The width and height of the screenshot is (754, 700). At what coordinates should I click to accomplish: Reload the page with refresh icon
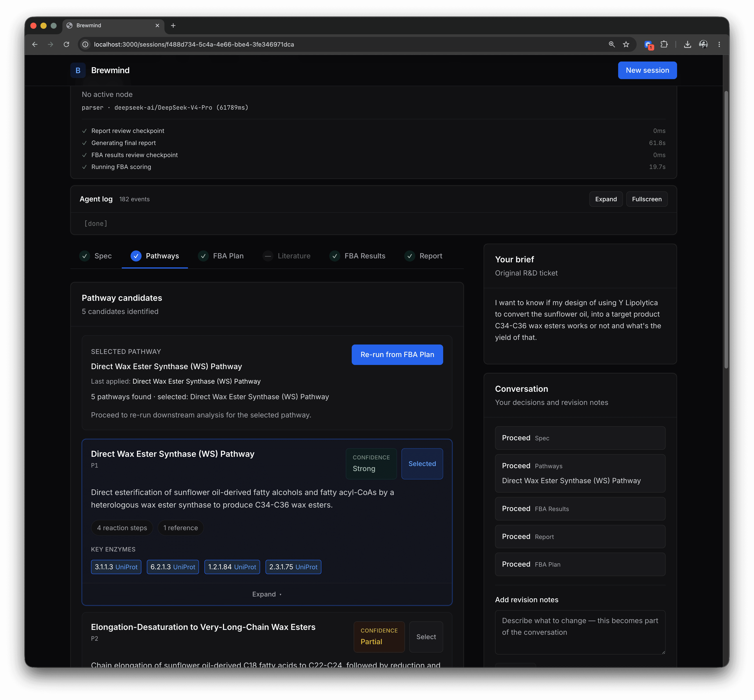[x=66, y=44]
